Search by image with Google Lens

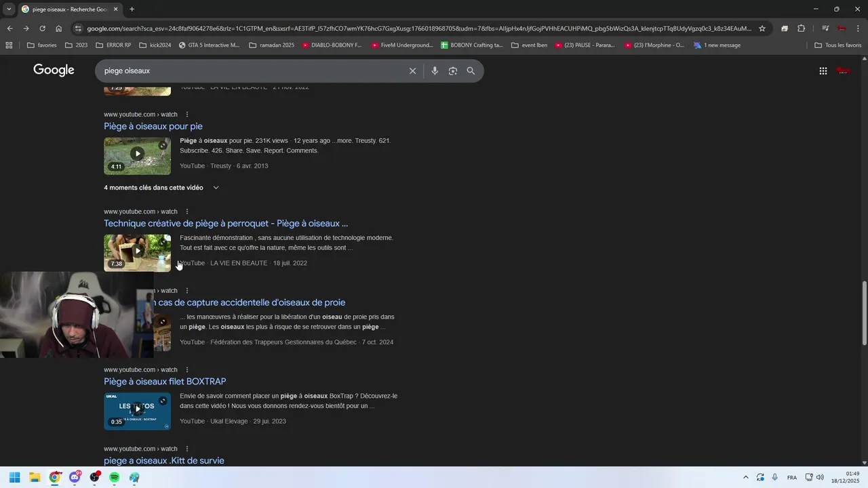[x=453, y=70]
